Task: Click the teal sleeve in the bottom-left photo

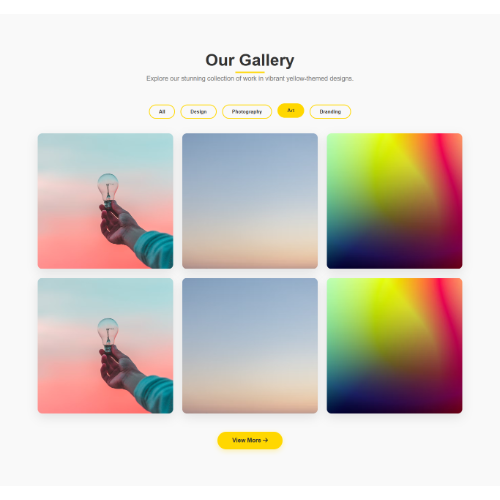Action: (x=154, y=394)
